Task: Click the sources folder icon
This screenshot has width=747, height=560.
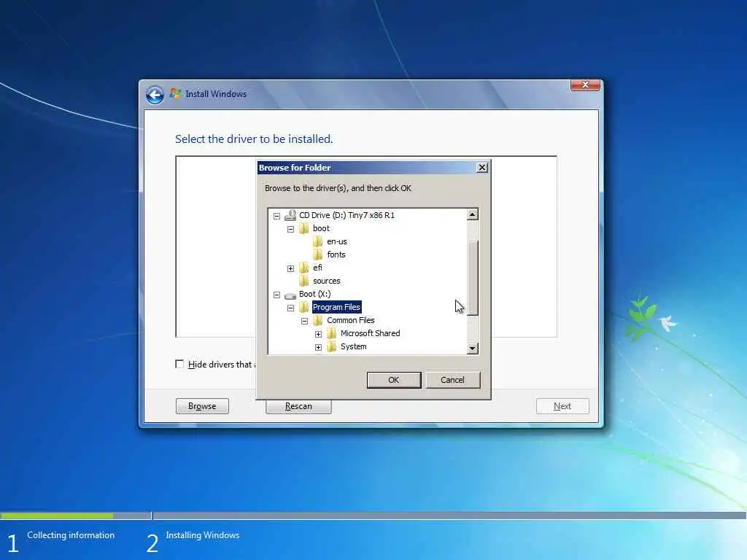Action: (304, 281)
